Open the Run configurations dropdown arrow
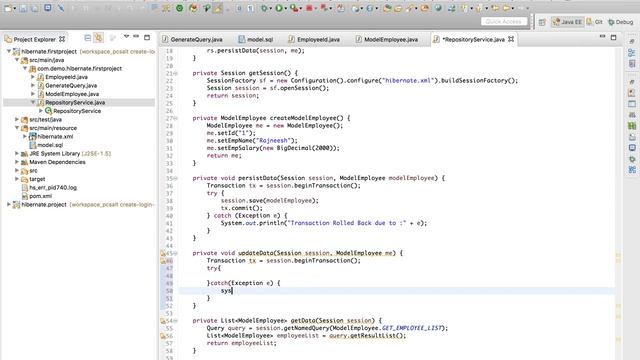 (285, 8)
